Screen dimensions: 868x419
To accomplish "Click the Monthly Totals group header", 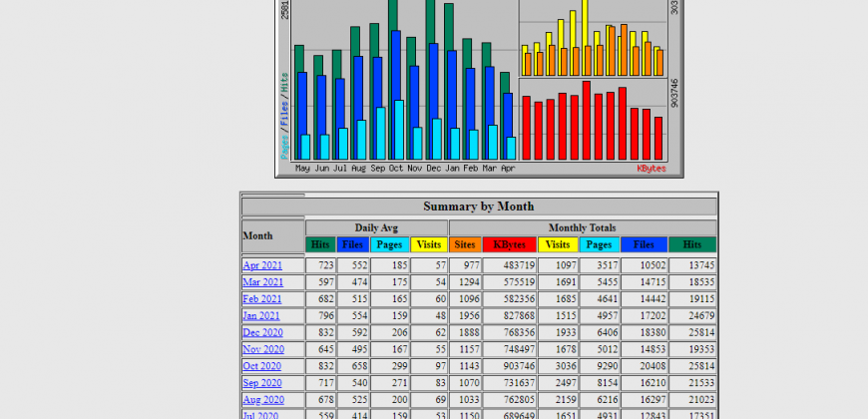I will point(583,227).
